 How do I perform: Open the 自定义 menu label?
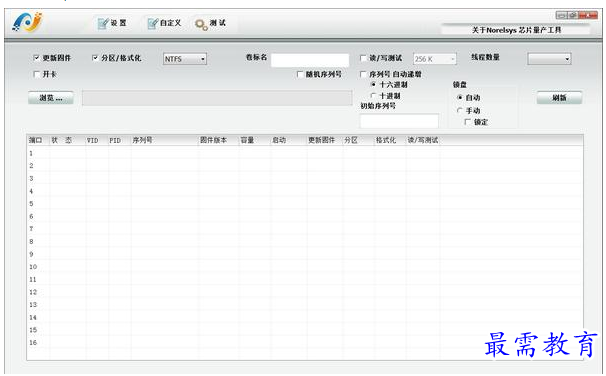170,23
